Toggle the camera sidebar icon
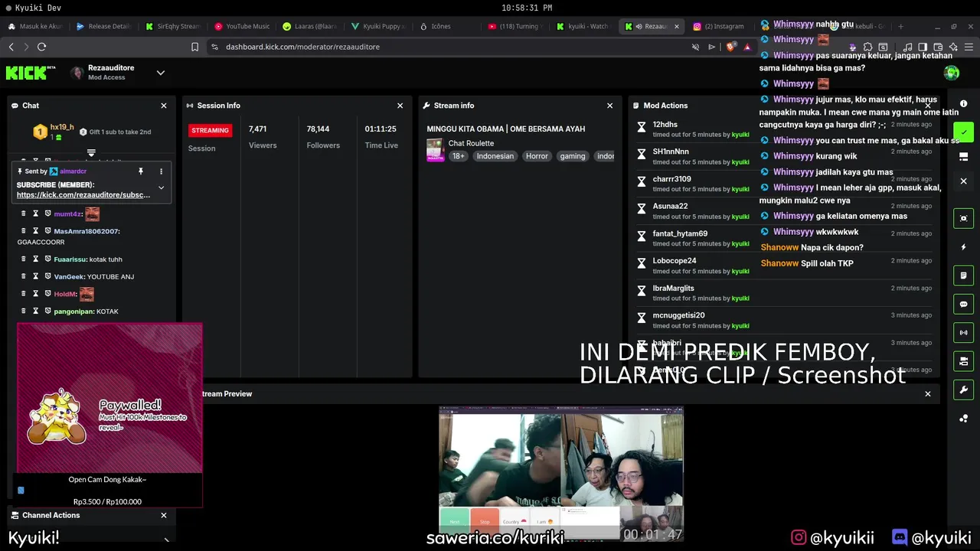This screenshot has width=980, height=551. (x=963, y=361)
